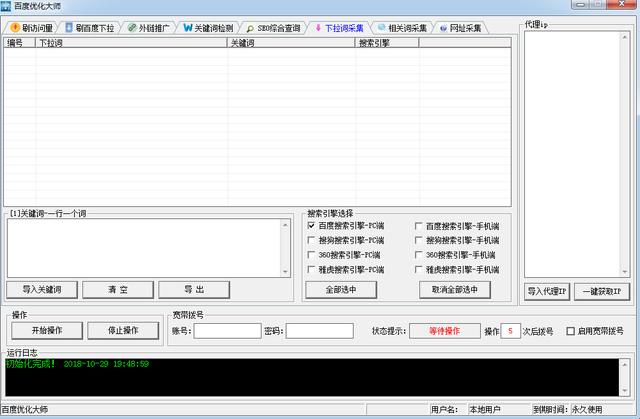
Task: Click the dial count field showing 5
Action: click(510, 331)
